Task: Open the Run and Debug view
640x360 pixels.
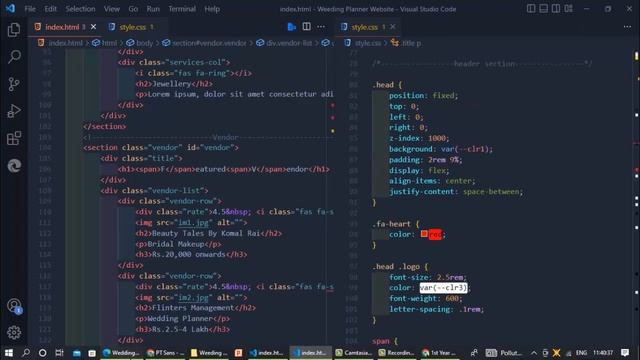Action: pyautogui.click(x=14, y=111)
